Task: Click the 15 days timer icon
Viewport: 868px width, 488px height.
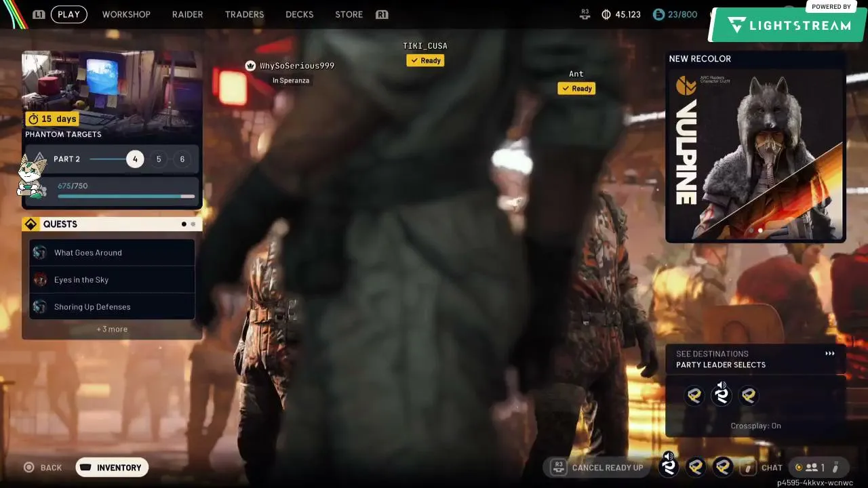Action: click(33, 119)
